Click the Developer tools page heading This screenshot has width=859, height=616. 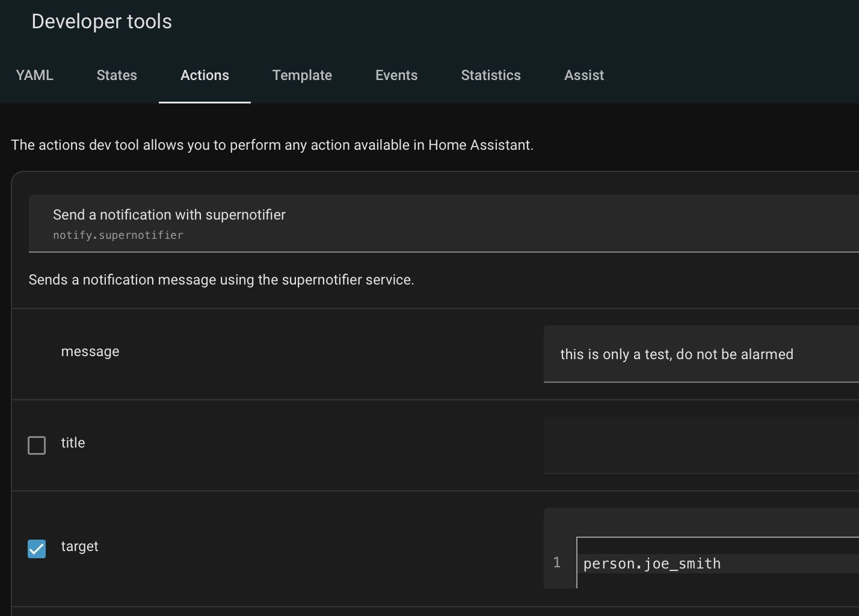(x=102, y=22)
